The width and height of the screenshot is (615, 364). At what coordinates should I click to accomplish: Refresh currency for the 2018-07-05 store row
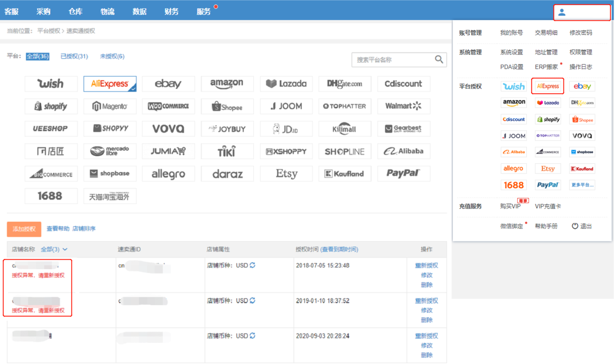coord(252,265)
